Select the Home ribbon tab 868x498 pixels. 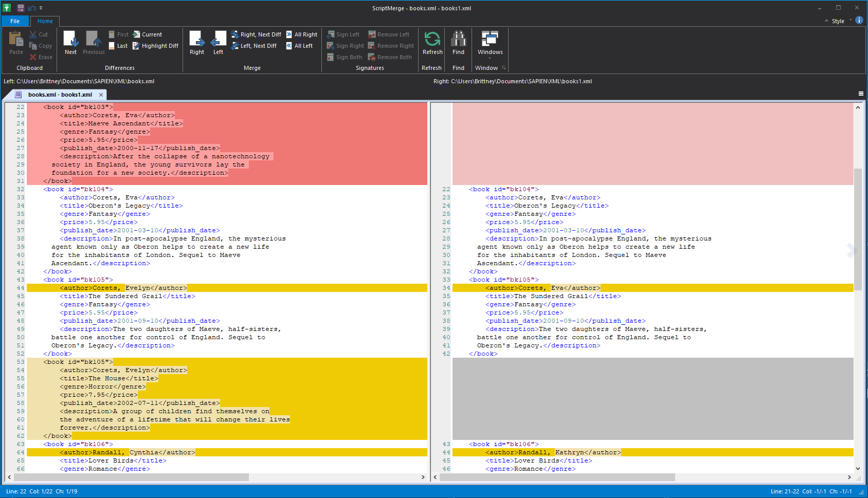click(45, 21)
